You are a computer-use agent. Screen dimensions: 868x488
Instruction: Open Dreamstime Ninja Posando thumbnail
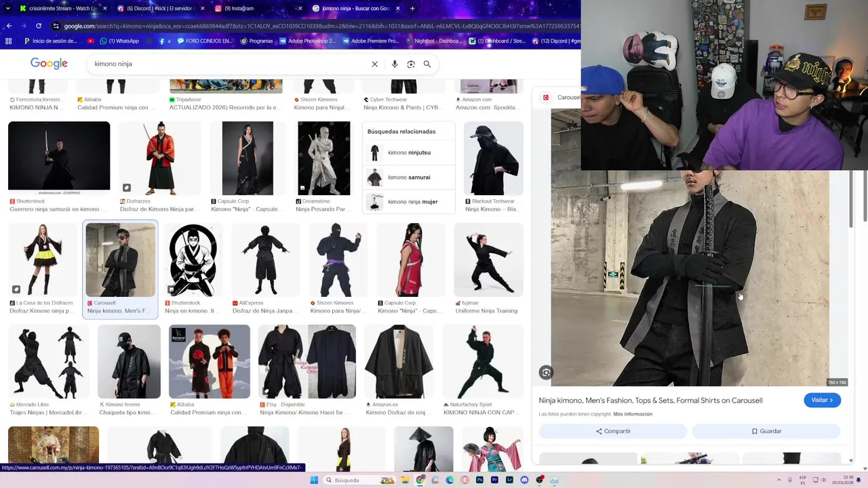[324, 158]
